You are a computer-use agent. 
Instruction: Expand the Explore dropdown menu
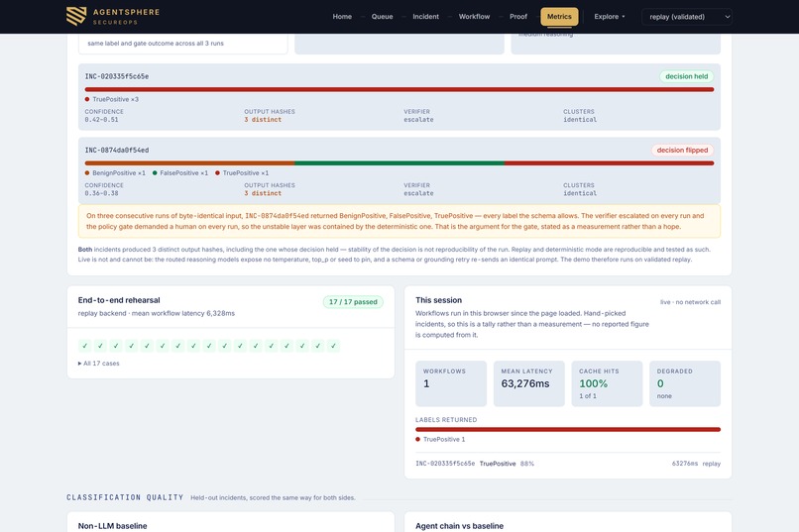pyautogui.click(x=609, y=17)
